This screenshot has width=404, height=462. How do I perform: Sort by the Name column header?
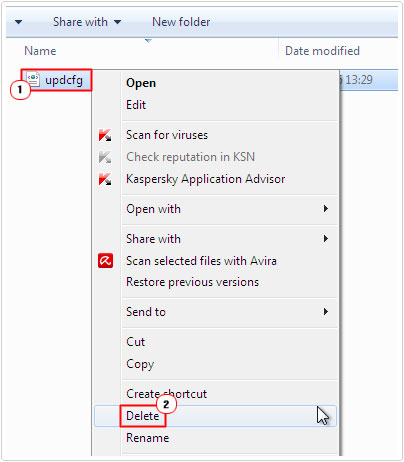coord(40,51)
